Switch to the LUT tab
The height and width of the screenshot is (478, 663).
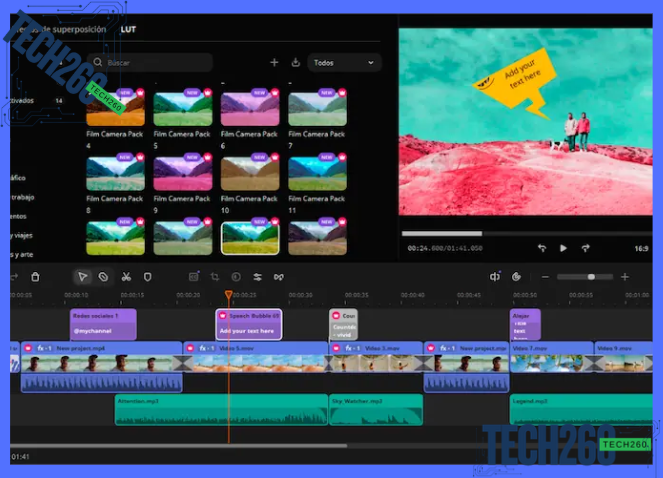[x=128, y=30]
